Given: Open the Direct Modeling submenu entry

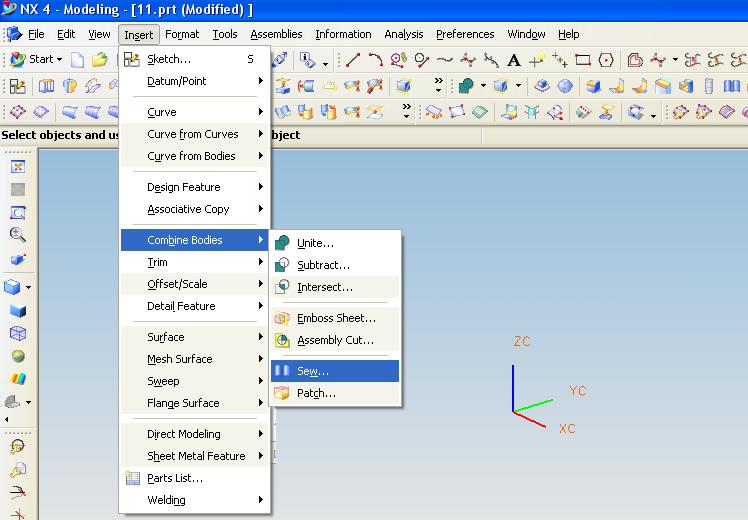Looking at the screenshot, I should [196, 434].
